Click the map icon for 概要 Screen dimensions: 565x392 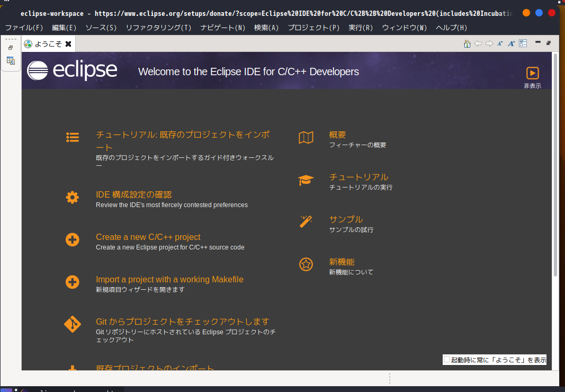click(x=306, y=137)
